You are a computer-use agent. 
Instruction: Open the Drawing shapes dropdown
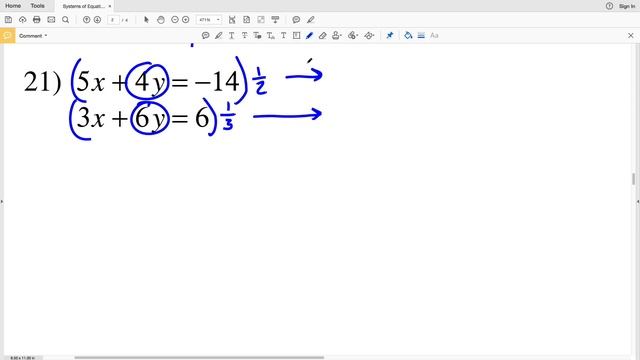coord(369,36)
